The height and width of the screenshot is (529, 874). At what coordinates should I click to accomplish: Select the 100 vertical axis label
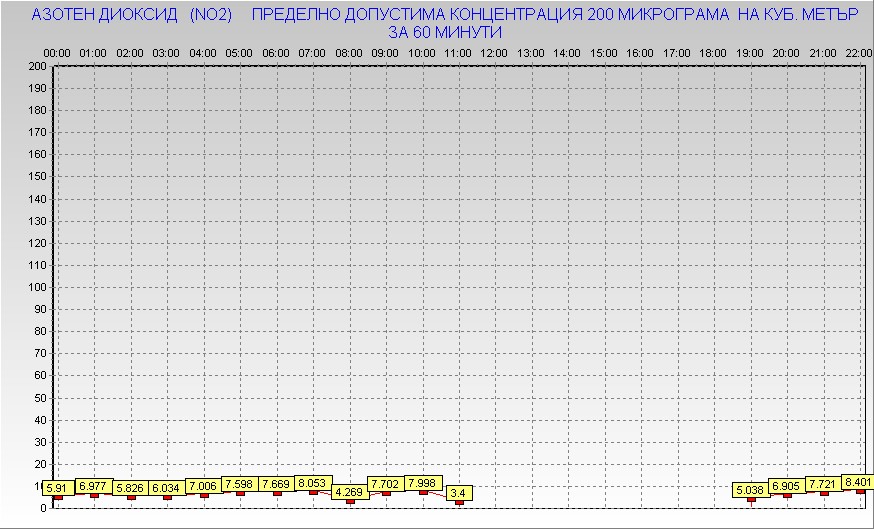(37, 287)
